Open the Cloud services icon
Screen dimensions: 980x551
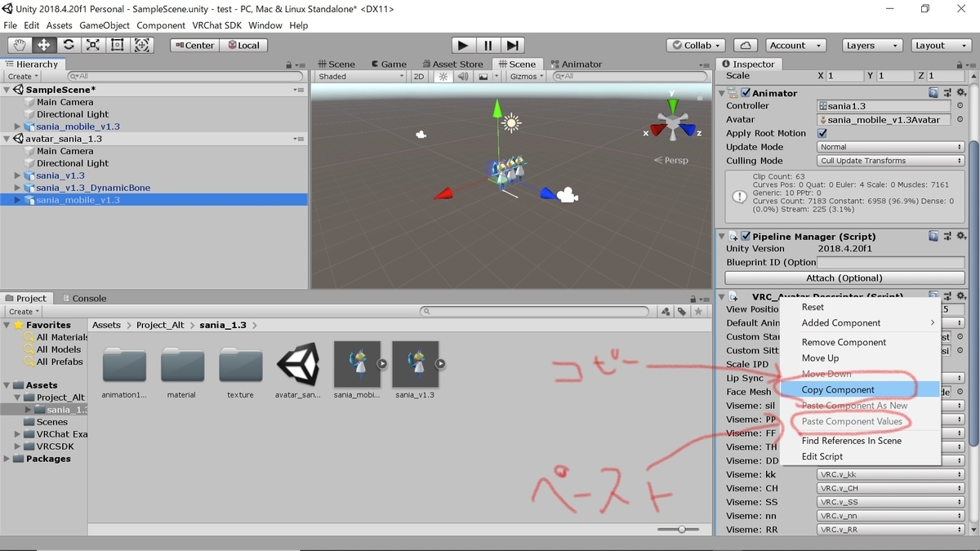[x=745, y=45]
